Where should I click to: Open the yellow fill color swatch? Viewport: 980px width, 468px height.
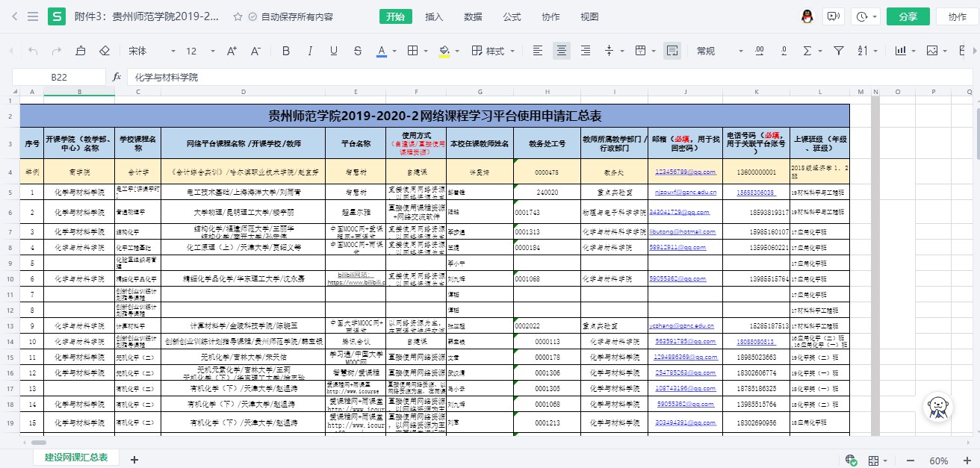[x=444, y=51]
